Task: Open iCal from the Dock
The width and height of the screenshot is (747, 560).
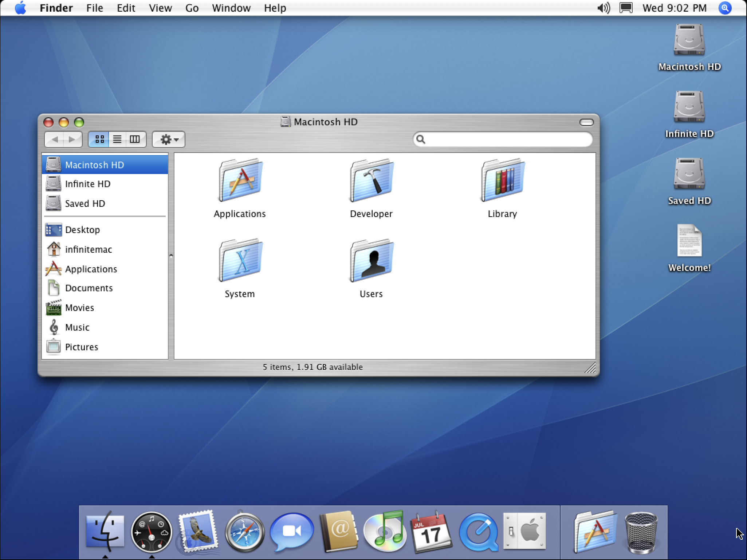Action: click(431, 532)
